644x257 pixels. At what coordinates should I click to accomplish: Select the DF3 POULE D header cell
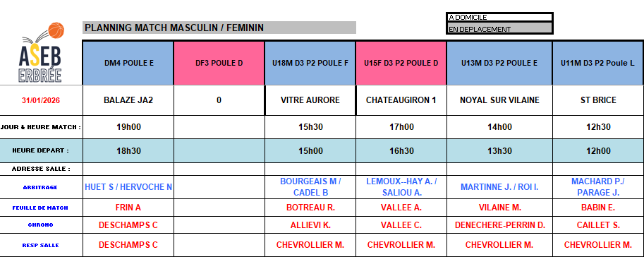tap(219, 63)
